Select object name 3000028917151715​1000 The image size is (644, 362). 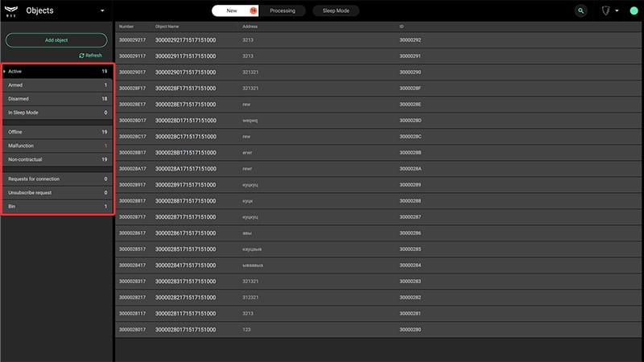[x=185, y=185]
